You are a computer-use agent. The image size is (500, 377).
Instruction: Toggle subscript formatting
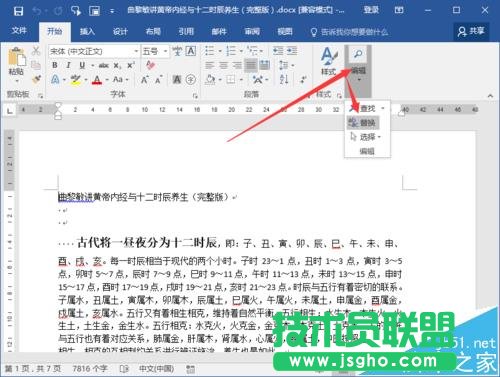coord(117,65)
